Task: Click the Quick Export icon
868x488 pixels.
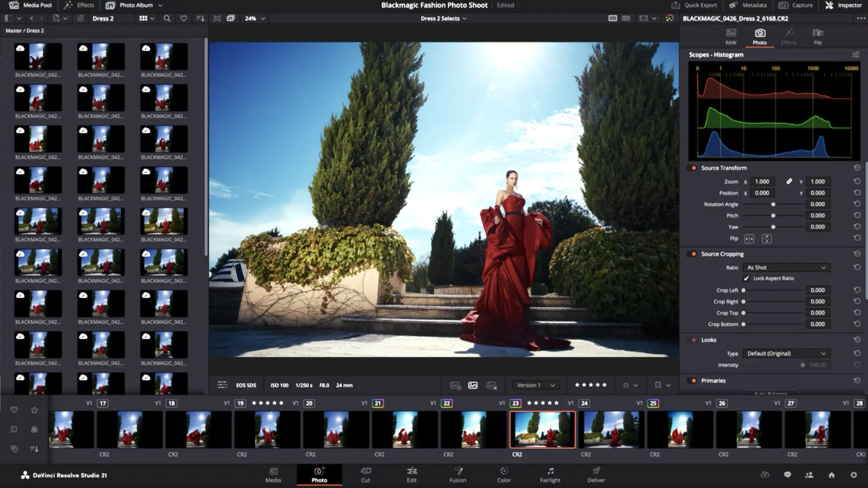Action: click(x=675, y=5)
